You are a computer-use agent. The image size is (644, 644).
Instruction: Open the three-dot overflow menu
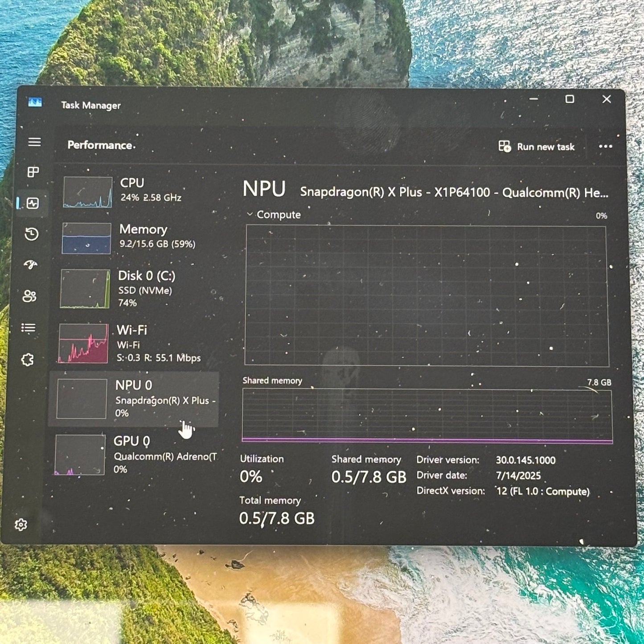click(605, 147)
